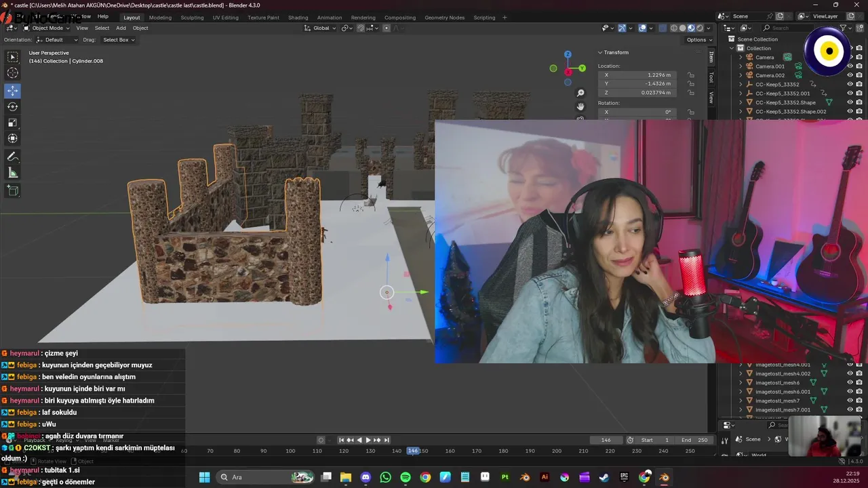The height and width of the screenshot is (488, 868).
Task: Click the viewport zoom magnifier icon
Action: (580, 93)
